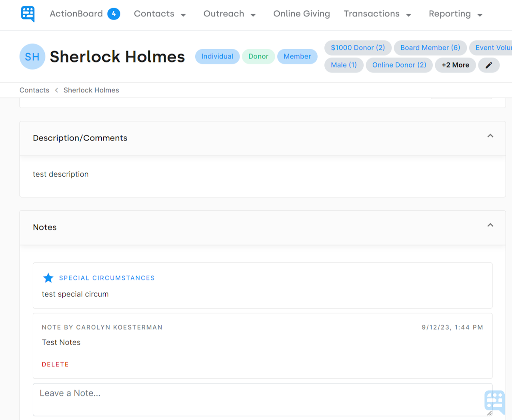Viewport: 512px width, 420px height.
Task: Click the 'test special circum' text
Action: 75,294
